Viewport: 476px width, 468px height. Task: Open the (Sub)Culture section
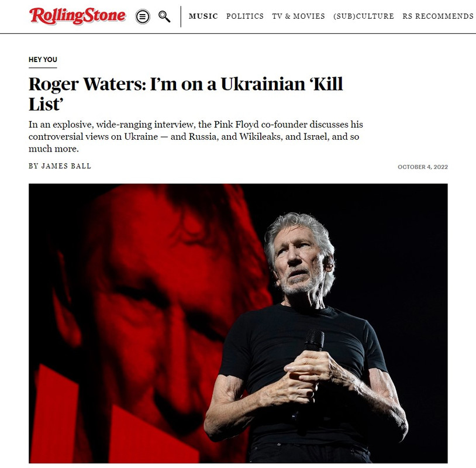(364, 16)
